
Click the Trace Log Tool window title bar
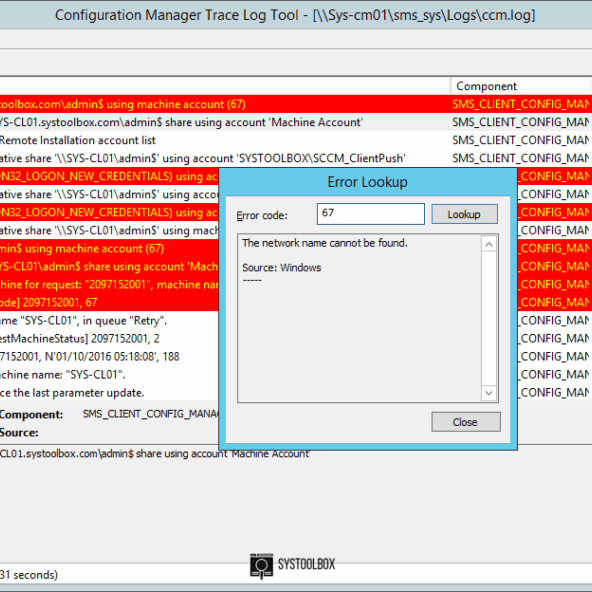point(295,15)
